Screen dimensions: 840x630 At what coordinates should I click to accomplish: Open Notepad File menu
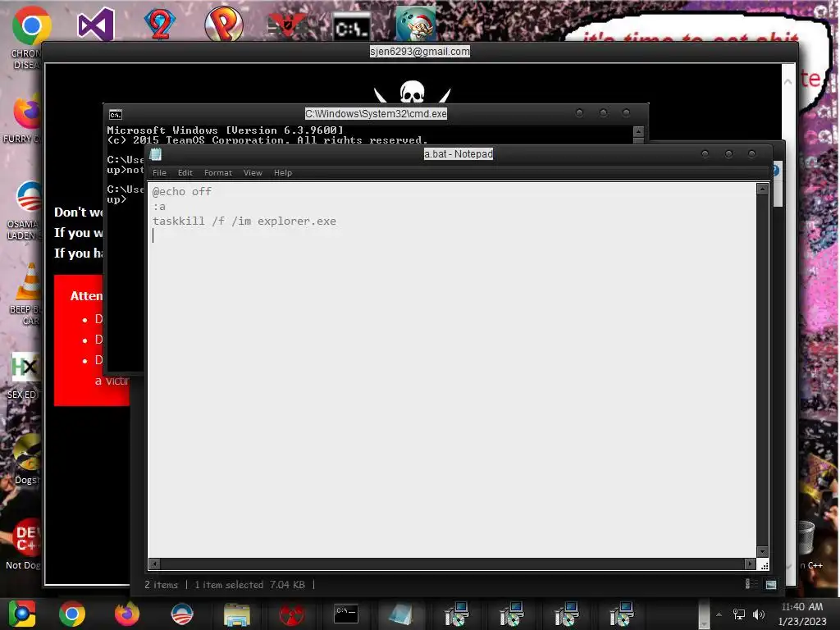(x=159, y=172)
